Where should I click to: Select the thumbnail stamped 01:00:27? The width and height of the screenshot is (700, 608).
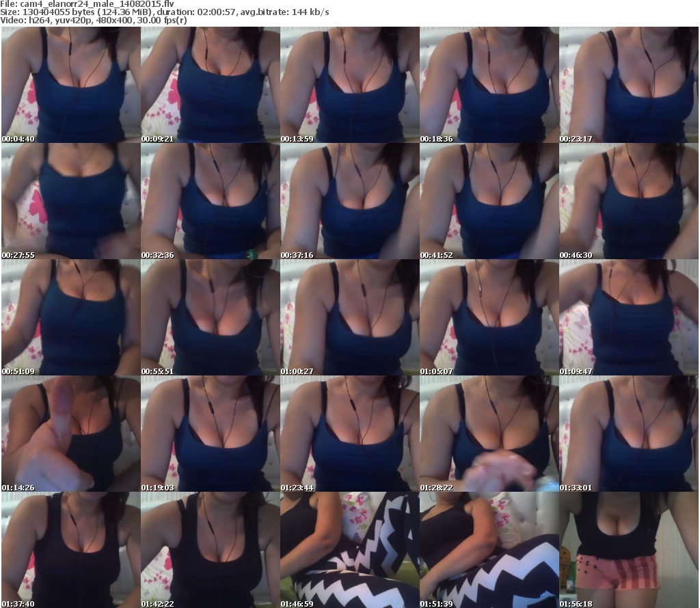pos(350,317)
